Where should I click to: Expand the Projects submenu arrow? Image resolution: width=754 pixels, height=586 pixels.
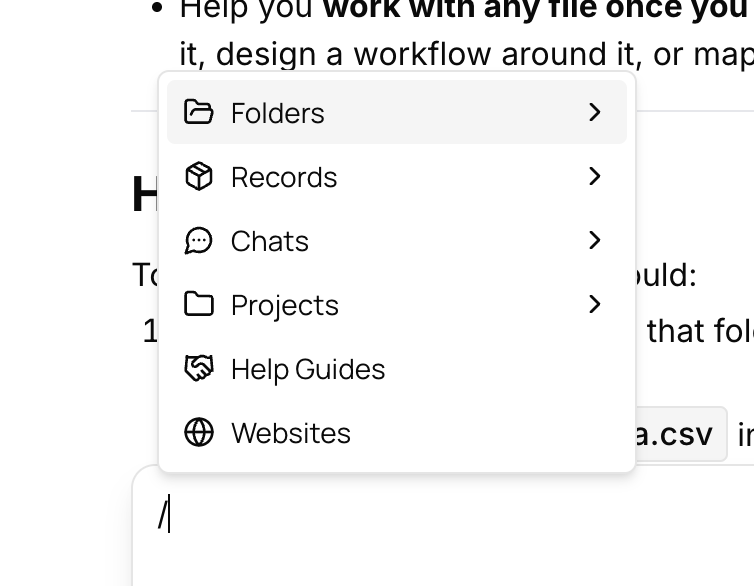(595, 304)
